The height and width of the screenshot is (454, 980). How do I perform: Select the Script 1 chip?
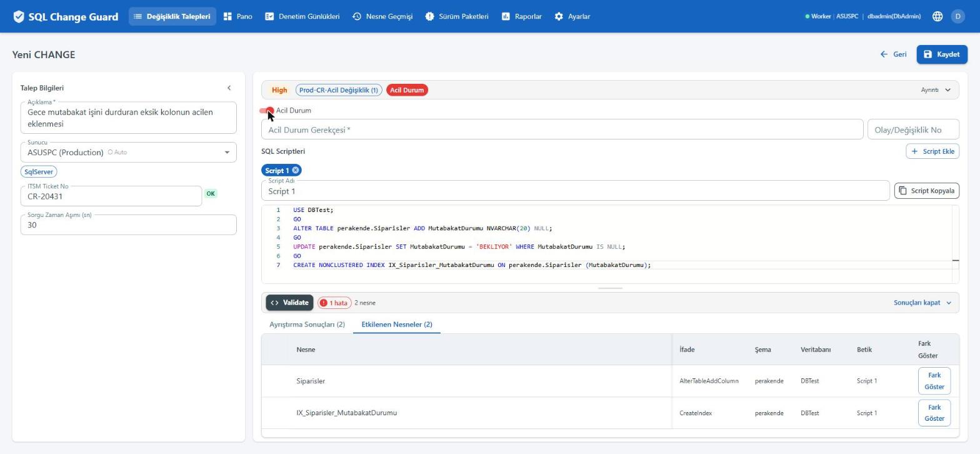click(x=277, y=170)
